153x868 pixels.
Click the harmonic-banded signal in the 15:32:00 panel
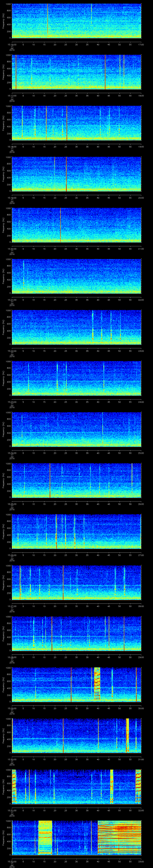point(119,838)
